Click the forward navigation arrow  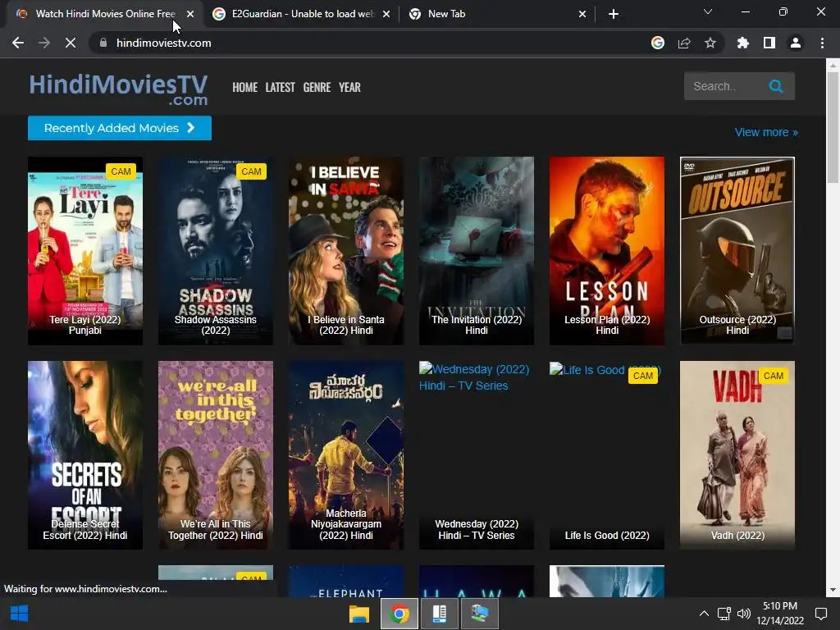coord(44,43)
